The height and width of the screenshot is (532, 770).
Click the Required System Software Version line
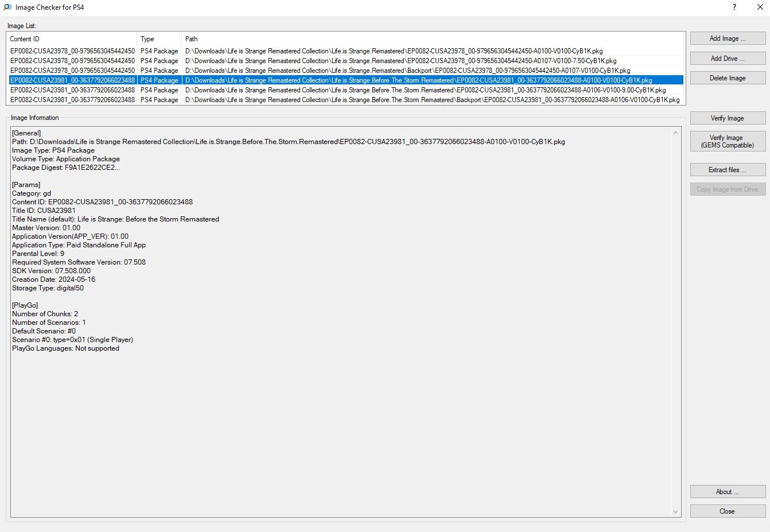tap(79, 262)
